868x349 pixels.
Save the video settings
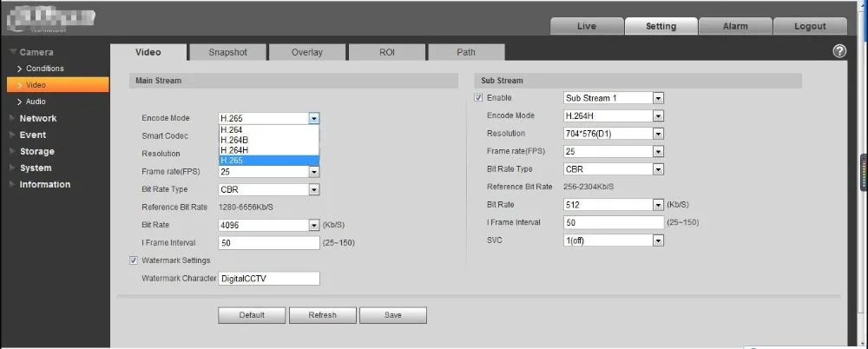pyautogui.click(x=392, y=314)
